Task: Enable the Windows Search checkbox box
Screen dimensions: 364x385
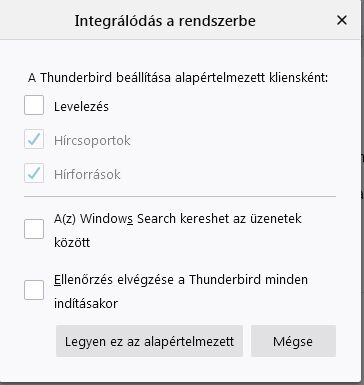Action: point(34,229)
